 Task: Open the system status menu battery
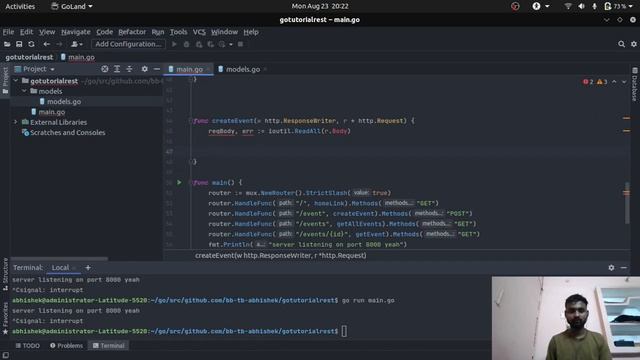pos(618,6)
